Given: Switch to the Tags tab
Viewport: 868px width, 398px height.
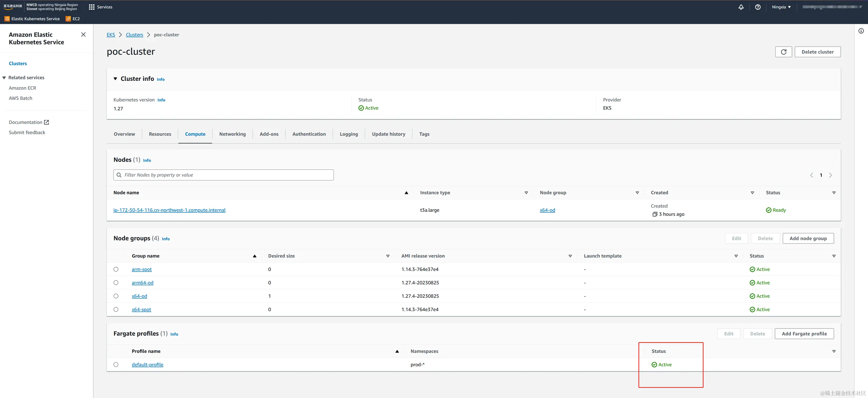Looking at the screenshot, I should tap(424, 134).
